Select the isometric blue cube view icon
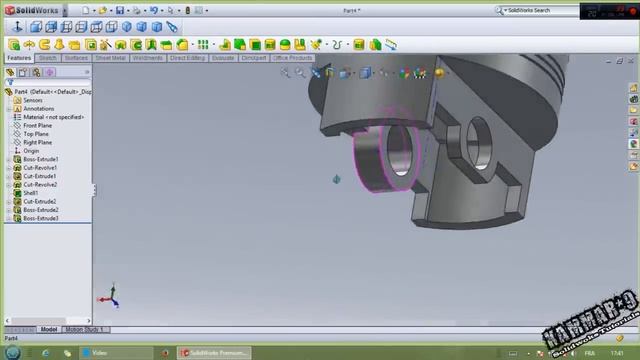The image size is (640, 360). (x=127, y=27)
